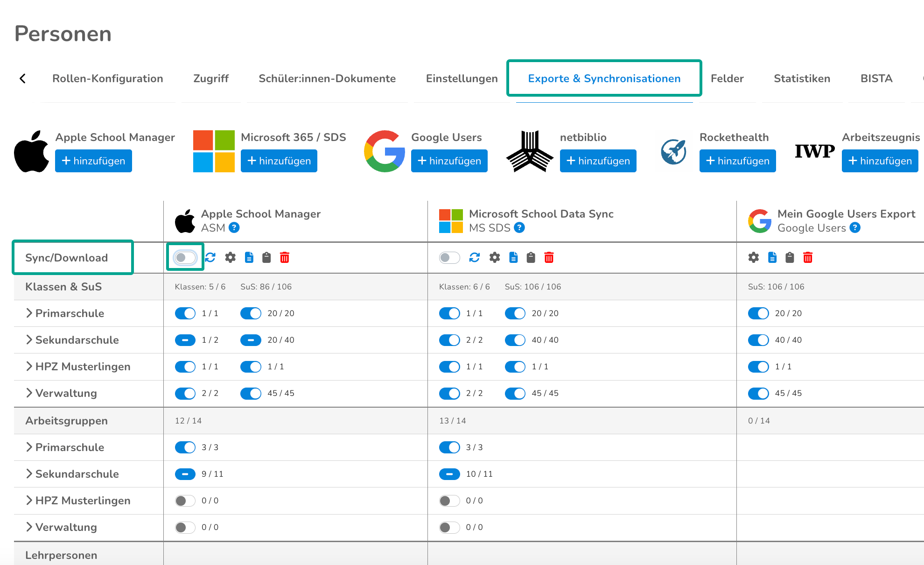924x565 pixels.
Task: Open help icon next to MS SDS
Action: tap(519, 228)
